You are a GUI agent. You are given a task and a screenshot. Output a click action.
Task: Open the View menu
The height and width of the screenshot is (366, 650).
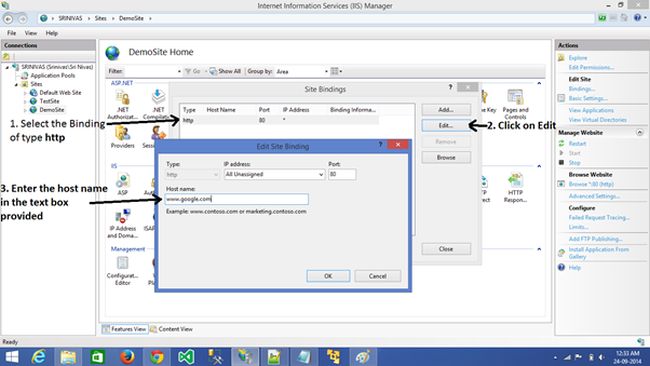tap(31, 33)
